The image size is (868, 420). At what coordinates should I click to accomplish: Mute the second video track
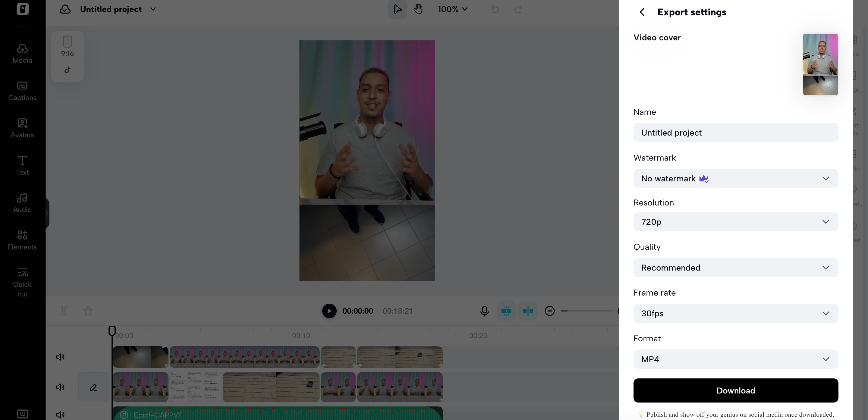(x=60, y=387)
